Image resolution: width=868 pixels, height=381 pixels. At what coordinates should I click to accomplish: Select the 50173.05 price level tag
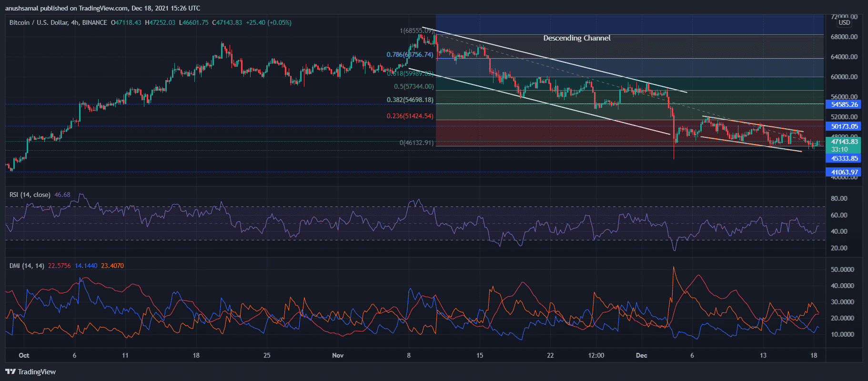pyautogui.click(x=844, y=126)
